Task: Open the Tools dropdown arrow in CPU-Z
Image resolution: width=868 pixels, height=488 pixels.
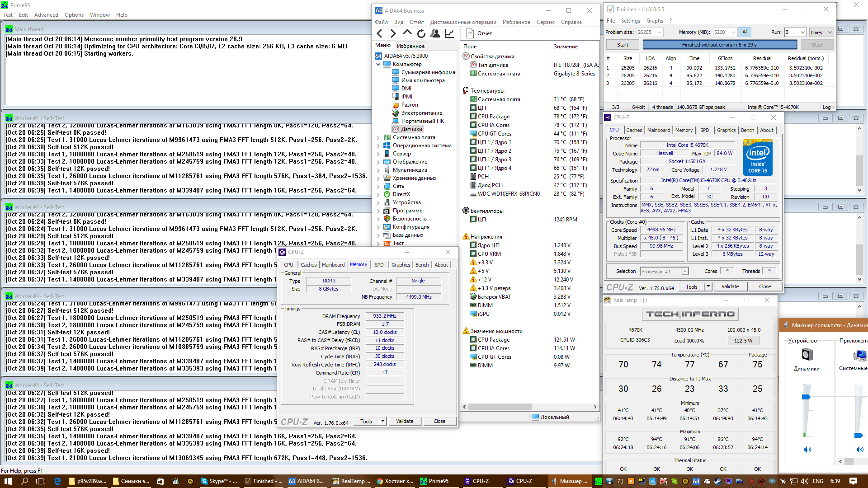Action: click(x=708, y=286)
